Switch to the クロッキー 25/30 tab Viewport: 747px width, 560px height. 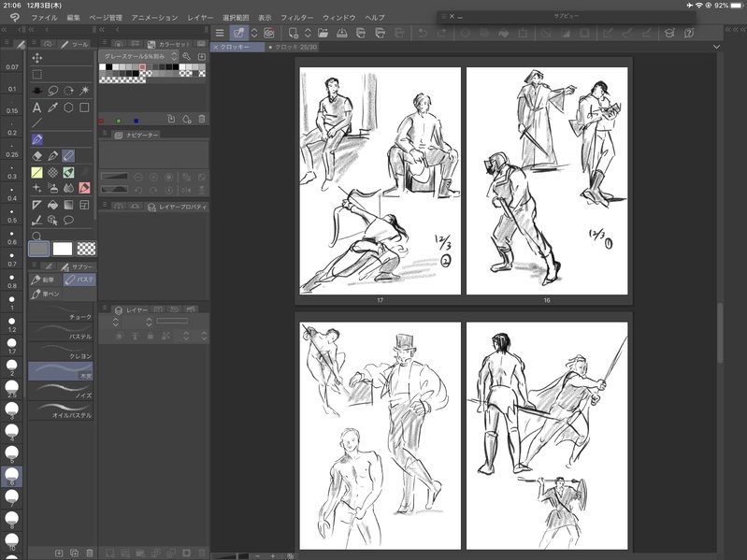[x=294, y=46]
